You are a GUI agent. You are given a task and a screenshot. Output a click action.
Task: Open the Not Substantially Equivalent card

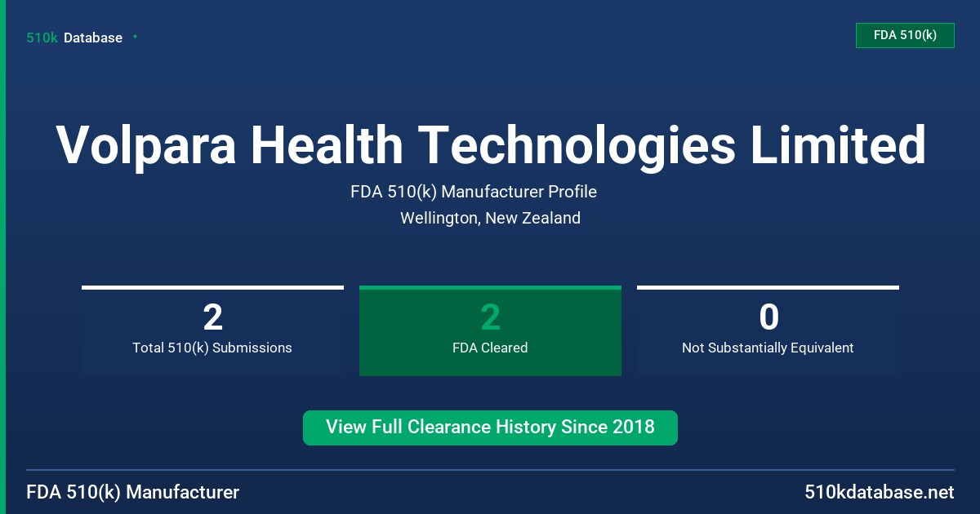(768, 330)
